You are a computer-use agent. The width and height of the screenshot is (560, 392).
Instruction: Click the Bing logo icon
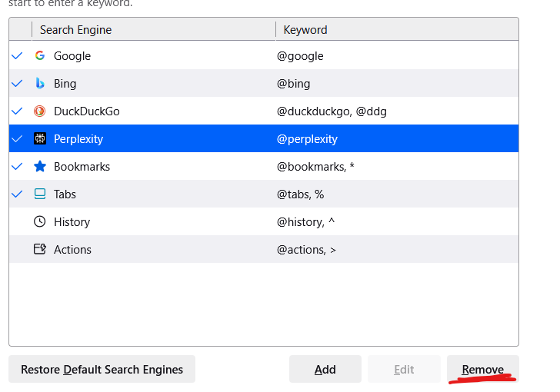[x=40, y=84]
